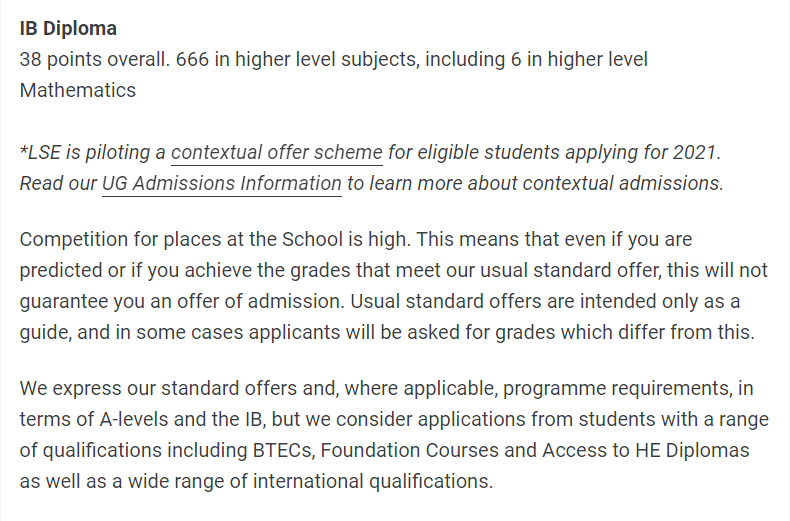Click 'Read our' italic text

point(58,183)
